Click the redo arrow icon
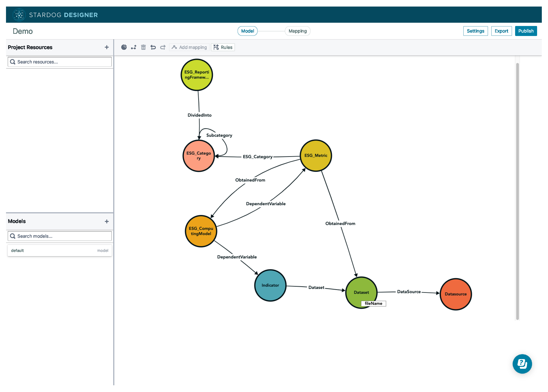548x392 pixels. (x=163, y=47)
